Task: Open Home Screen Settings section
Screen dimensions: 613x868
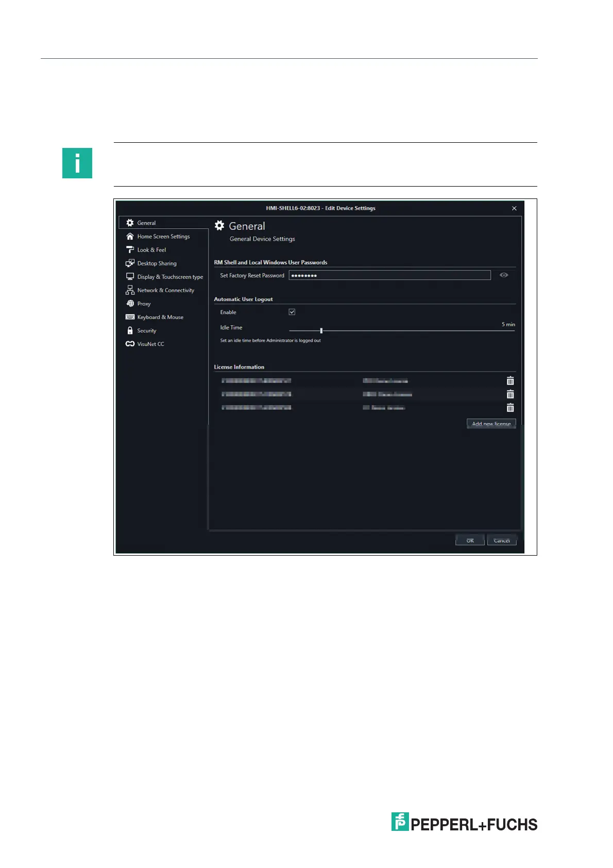Action: [x=163, y=236]
